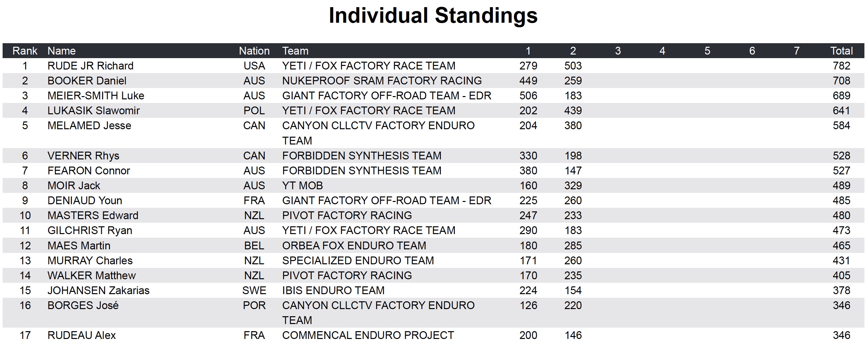Select the YT MOB team cell
Viewport: 868px width, 350px height.
click(x=302, y=185)
